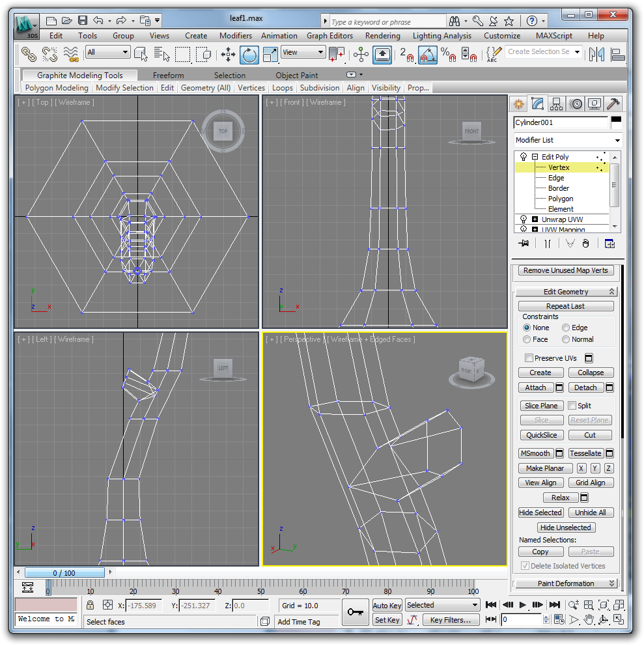Switch to the Utilities hammer panel
The width and height of the screenshot is (644, 646).
coord(613,104)
